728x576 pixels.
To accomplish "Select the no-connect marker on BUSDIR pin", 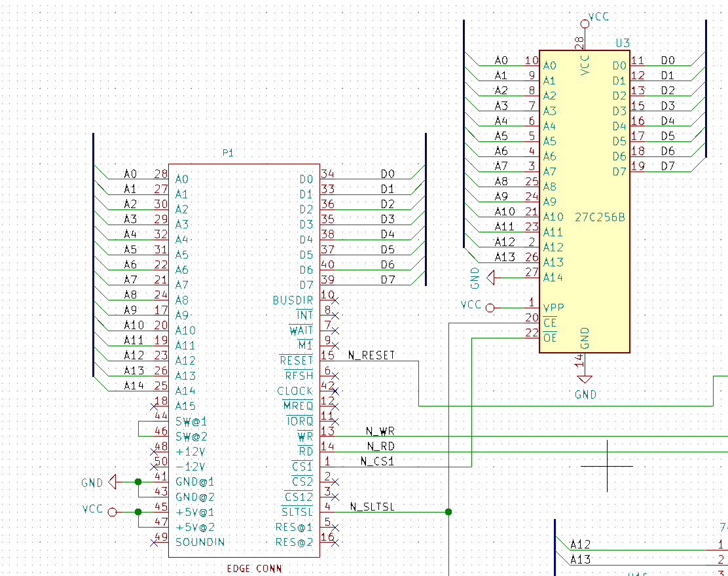I will 335,300.
